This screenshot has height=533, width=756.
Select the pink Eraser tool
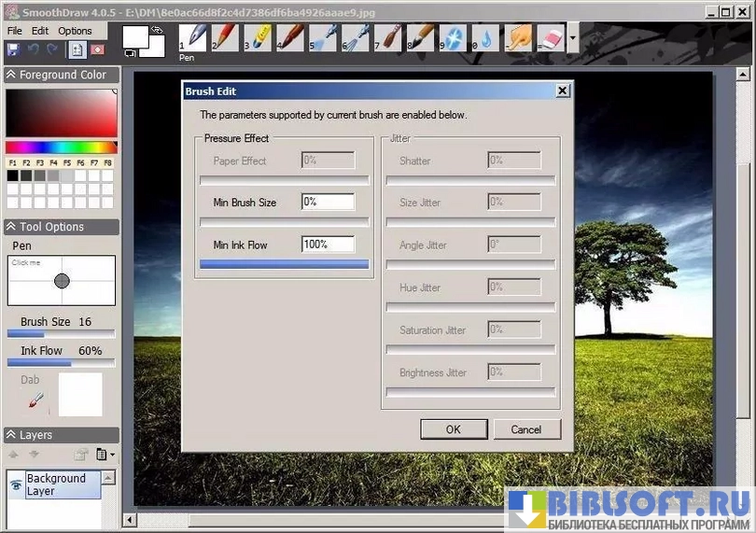point(550,37)
